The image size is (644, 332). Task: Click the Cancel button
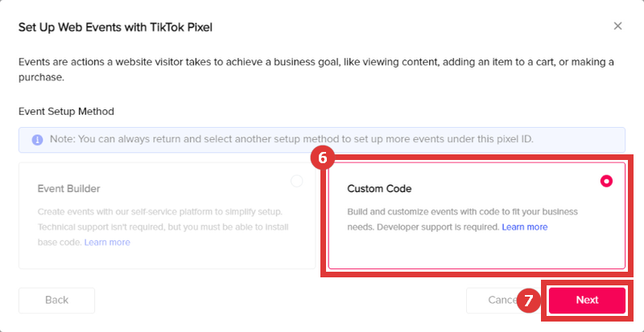coord(503,300)
